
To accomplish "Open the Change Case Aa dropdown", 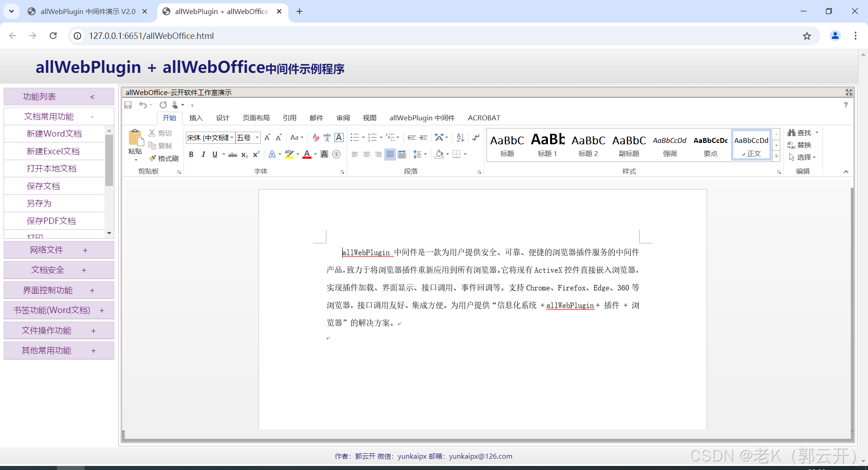I will pos(297,138).
